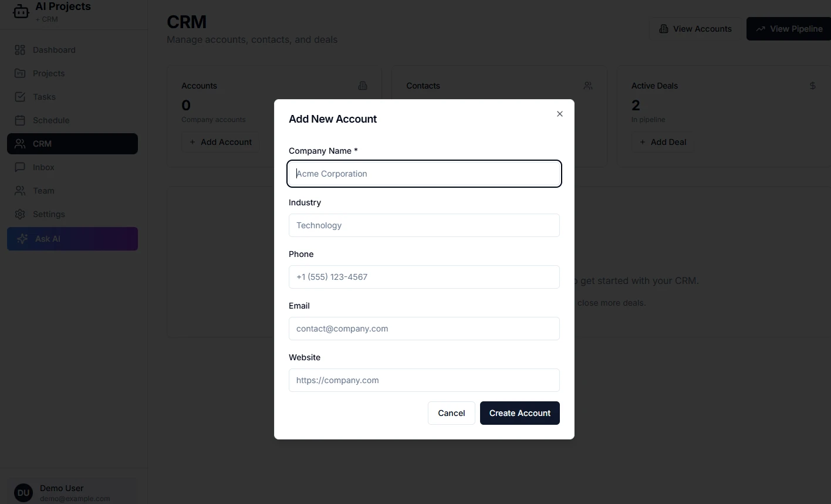The height and width of the screenshot is (504, 831).
Task: Select the Dashboard icon in the sidebar
Action: [20, 50]
